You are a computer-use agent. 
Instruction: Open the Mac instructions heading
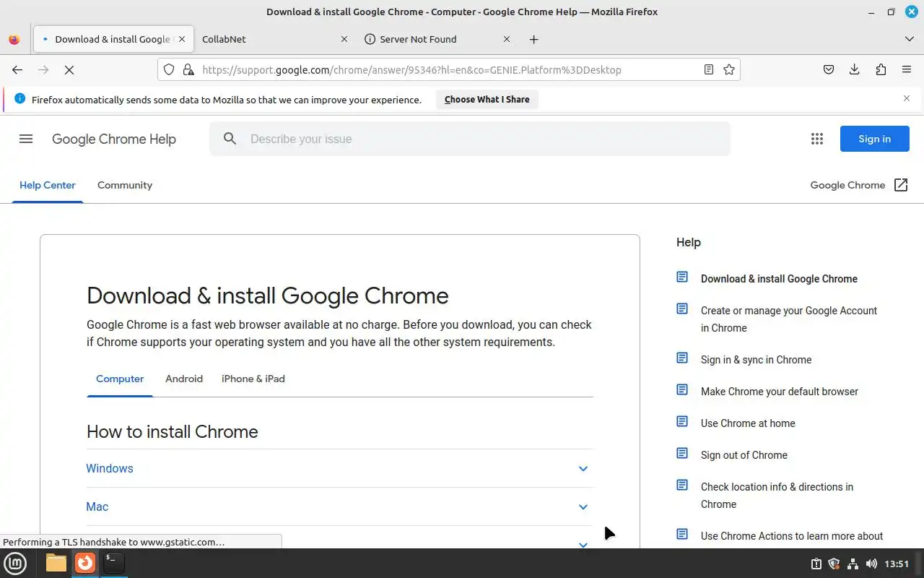97,506
